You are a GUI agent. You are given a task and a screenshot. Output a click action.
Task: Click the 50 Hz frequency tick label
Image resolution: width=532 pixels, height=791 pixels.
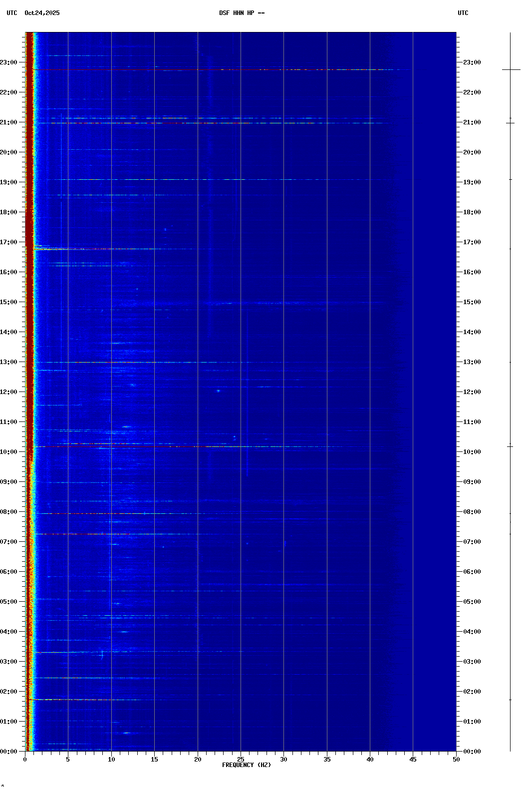pyautogui.click(x=456, y=760)
